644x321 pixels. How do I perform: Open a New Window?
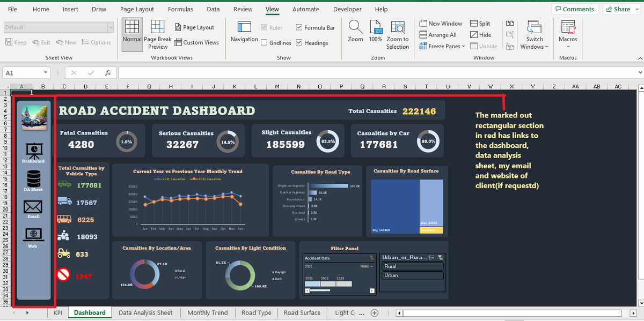click(x=441, y=23)
